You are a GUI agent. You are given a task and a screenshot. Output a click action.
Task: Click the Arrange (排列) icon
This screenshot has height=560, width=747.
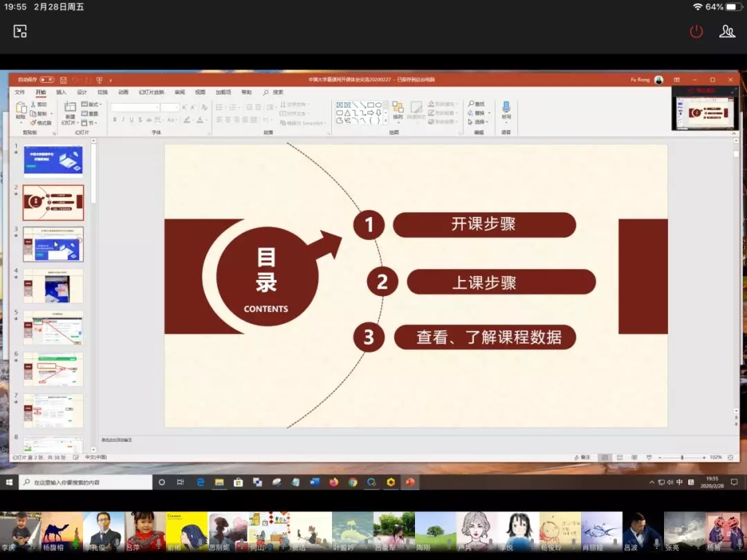click(398, 109)
